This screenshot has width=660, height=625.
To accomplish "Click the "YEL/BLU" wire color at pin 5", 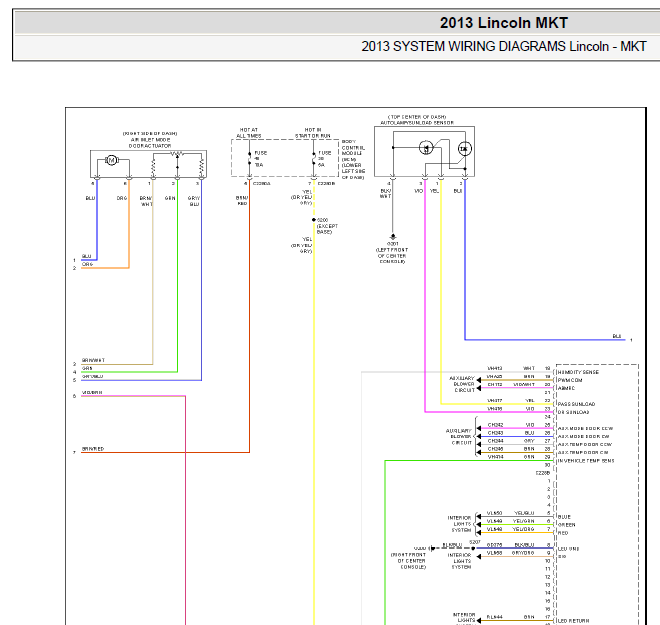I will coord(524,513).
